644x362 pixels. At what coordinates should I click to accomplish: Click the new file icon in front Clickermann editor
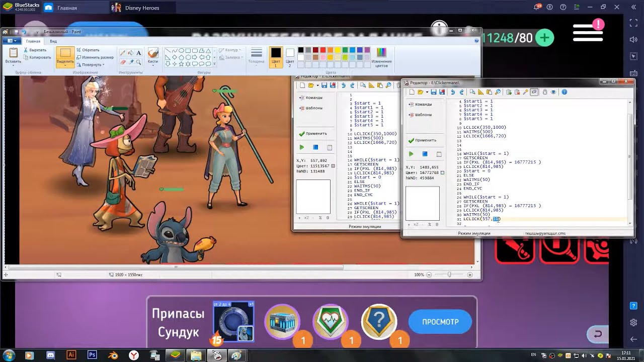click(x=412, y=92)
